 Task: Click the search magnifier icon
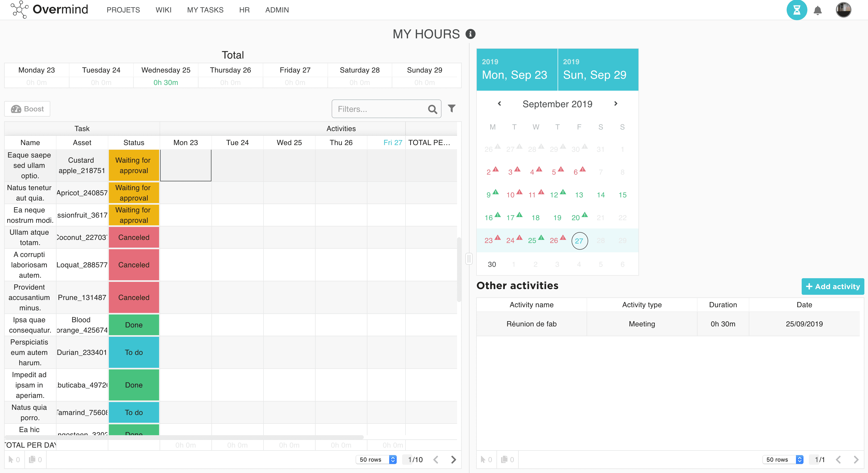coord(432,109)
